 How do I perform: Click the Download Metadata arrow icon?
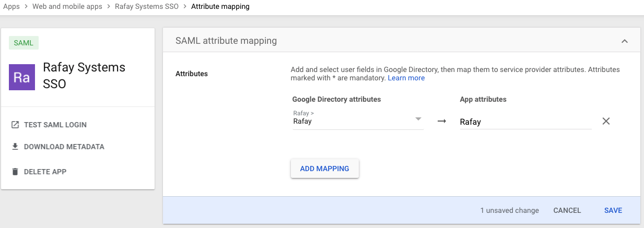15,147
